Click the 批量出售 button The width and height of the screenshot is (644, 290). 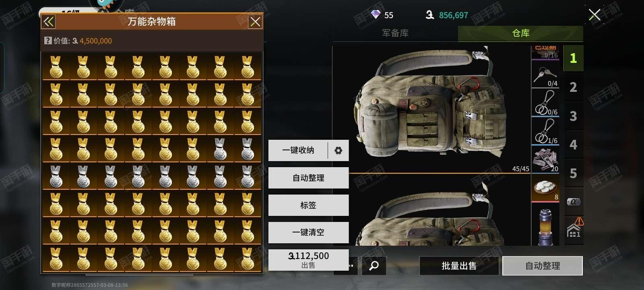tap(459, 266)
